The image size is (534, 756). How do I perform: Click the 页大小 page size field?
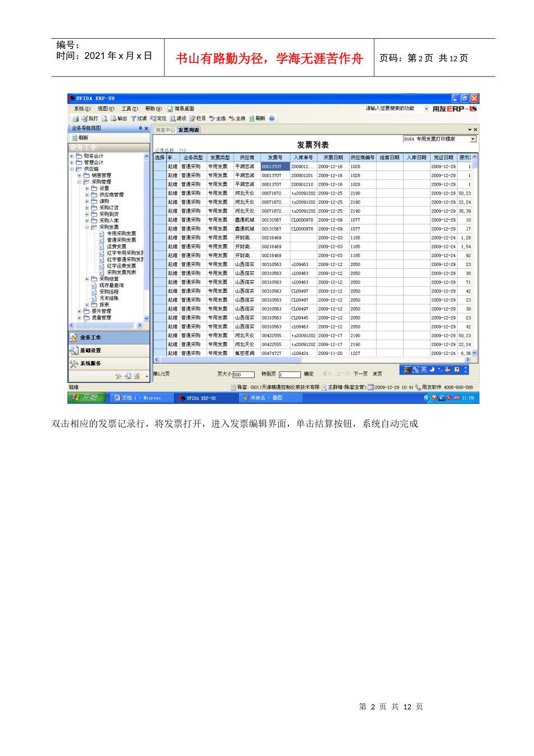pos(243,375)
